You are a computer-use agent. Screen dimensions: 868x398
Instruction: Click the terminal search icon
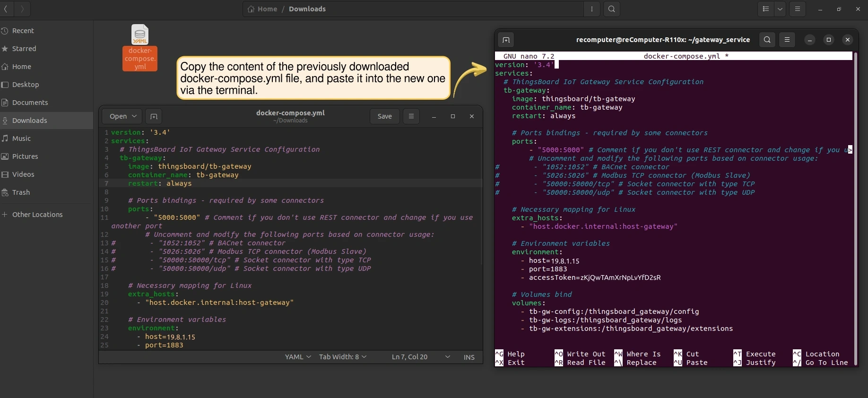[x=767, y=40]
